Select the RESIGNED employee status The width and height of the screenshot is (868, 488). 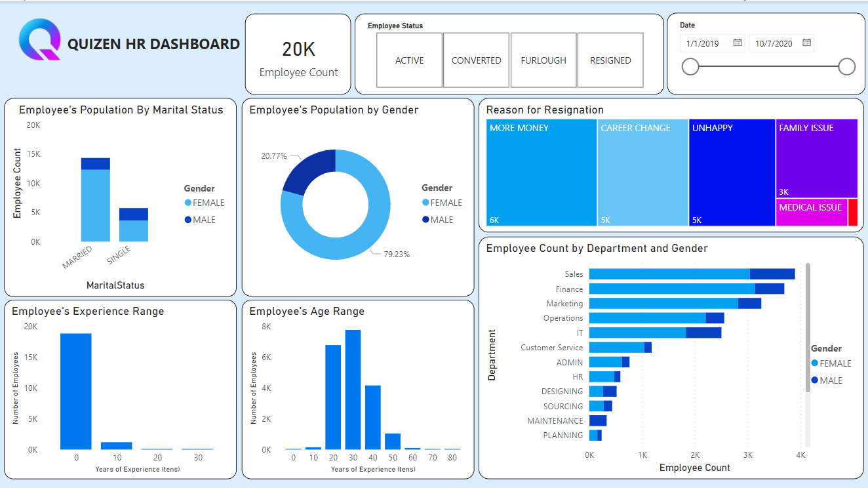pos(610,60)
